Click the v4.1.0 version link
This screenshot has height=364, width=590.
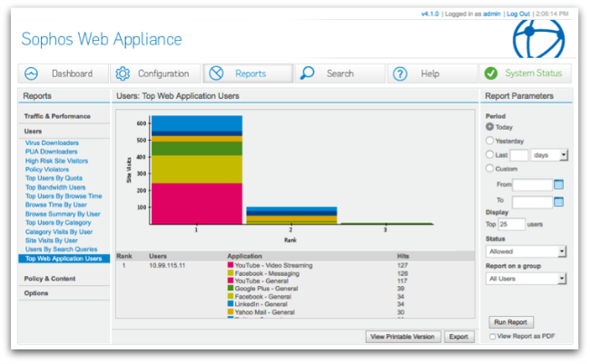430,14
